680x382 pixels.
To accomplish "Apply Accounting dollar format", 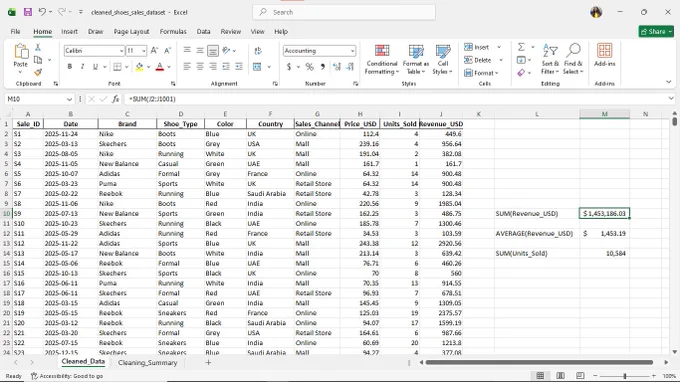I will pyautogui.click(x=289, y=67).
